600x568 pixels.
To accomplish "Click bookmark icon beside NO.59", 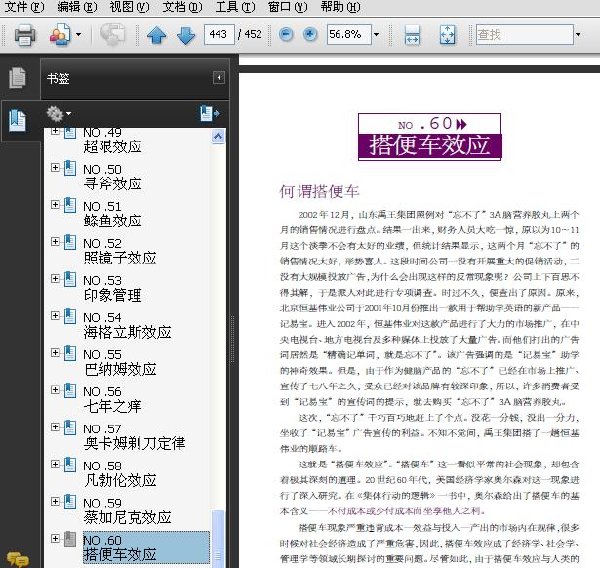I will (x=70, y=502).
